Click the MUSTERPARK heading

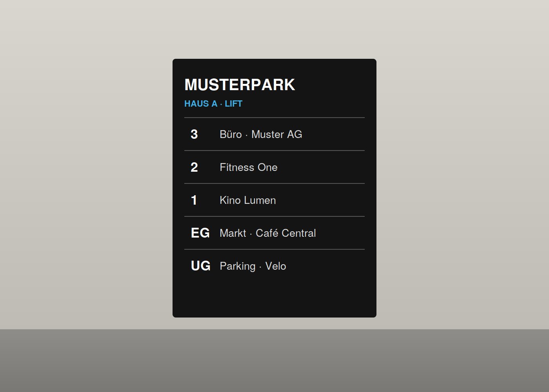click(240, 85)
